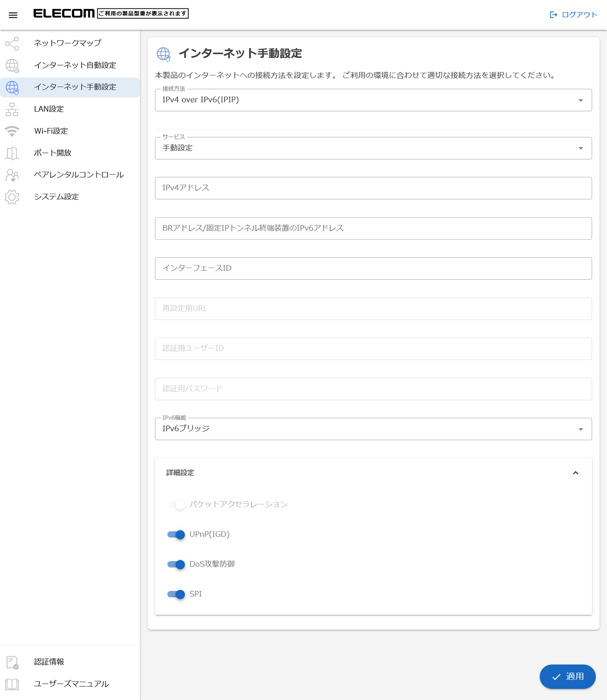This screenshot has height=700, width=607.
Task: Toggle the SPI switch
Action: [176, 594]
